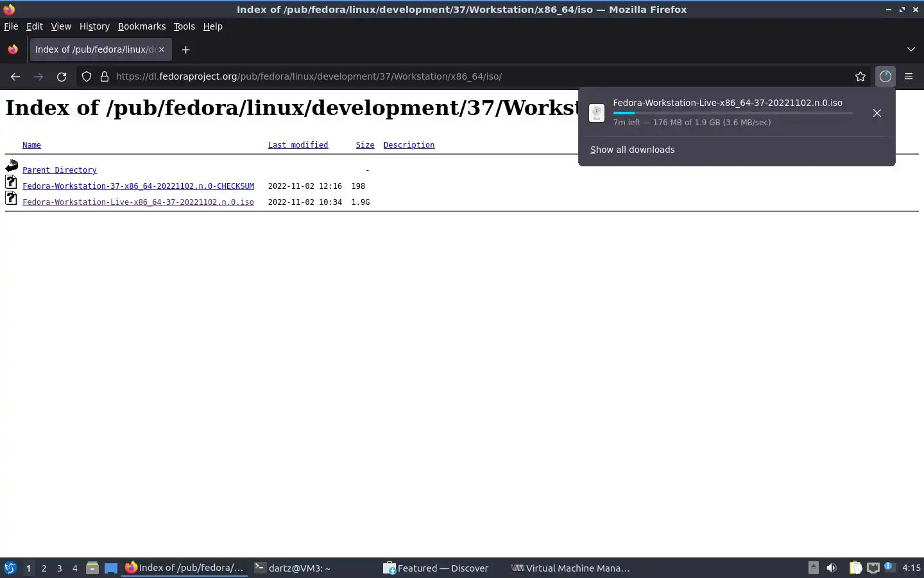Open the tracking protection shield icon
Viewport: 924px width, 578px height.
click(x=87, y=76)
